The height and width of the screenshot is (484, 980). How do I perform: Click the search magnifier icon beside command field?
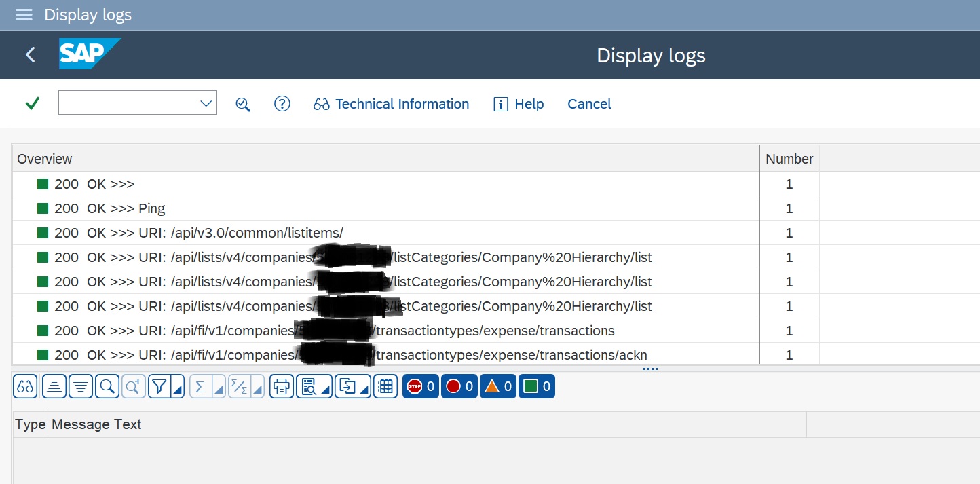click(x=243, y=104)
